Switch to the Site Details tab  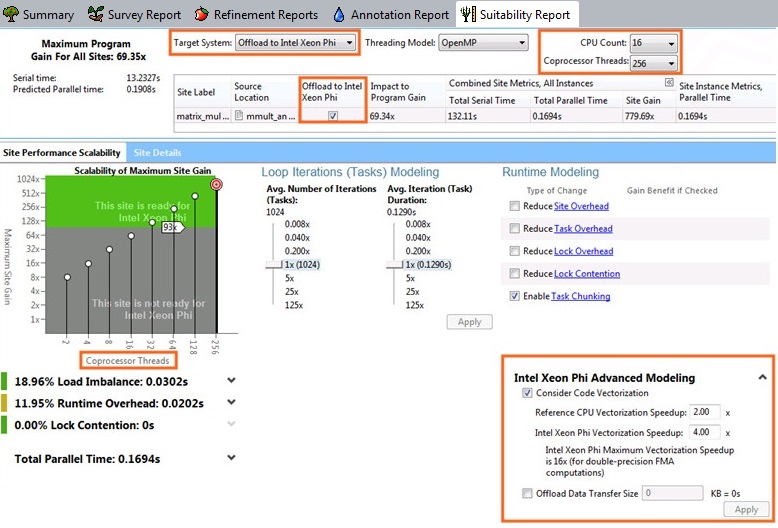click(x=157, y=153)
